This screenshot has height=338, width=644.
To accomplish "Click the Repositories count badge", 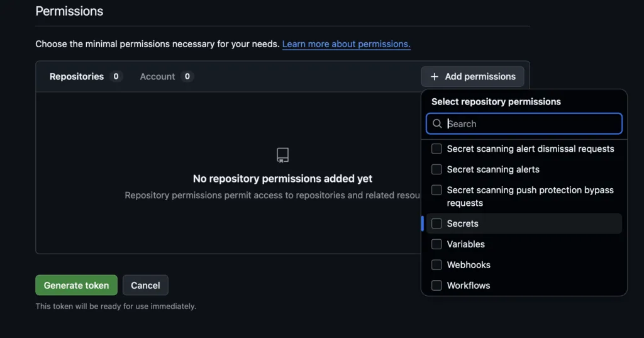I will click(115, 77).
